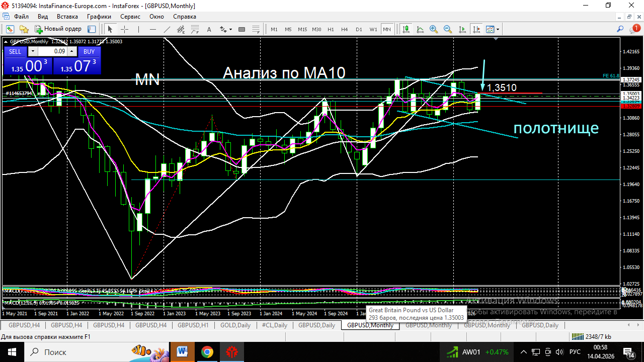644x362 pixels.
Task: Select the Crosshair tool
Action: click(124, 29)
